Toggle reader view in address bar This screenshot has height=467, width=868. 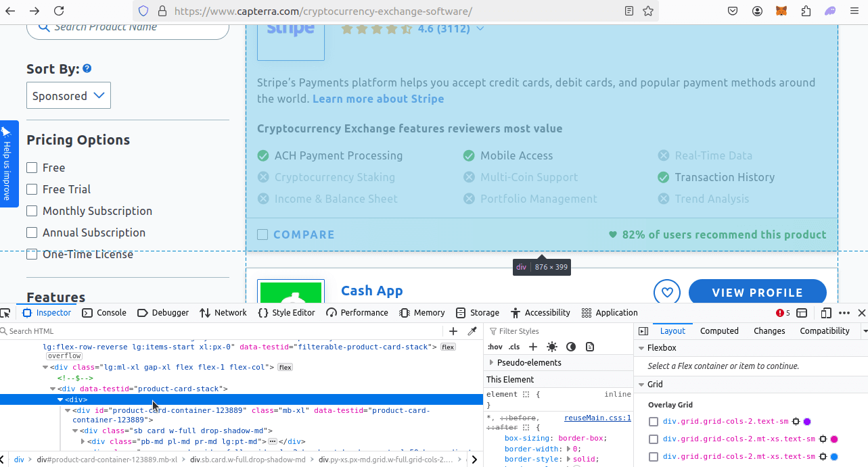coord(629,11)
